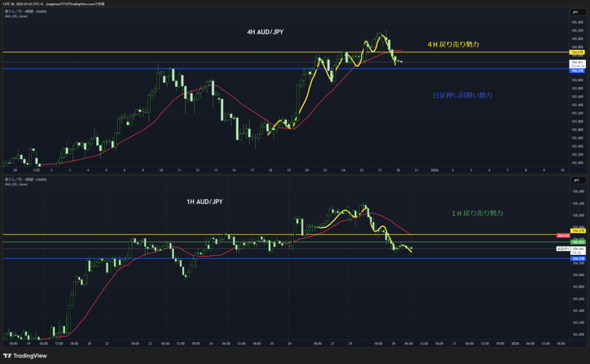
Task: Select the yellow 104.678 price tag on the 4H chart
Action: coord(577,52)
